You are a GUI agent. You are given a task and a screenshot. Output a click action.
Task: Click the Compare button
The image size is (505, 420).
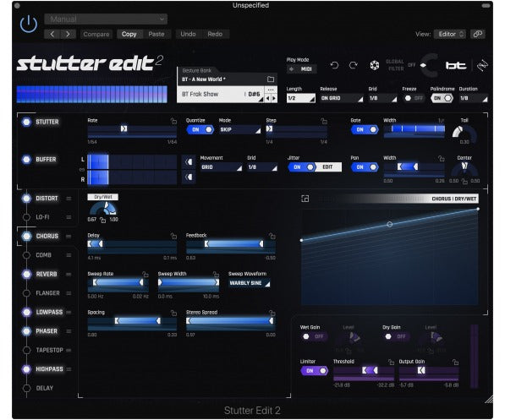(96, 34)
